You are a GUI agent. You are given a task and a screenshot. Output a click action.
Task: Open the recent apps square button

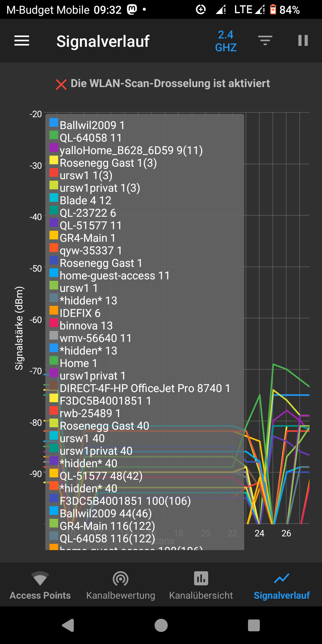[x=254, y=625]
